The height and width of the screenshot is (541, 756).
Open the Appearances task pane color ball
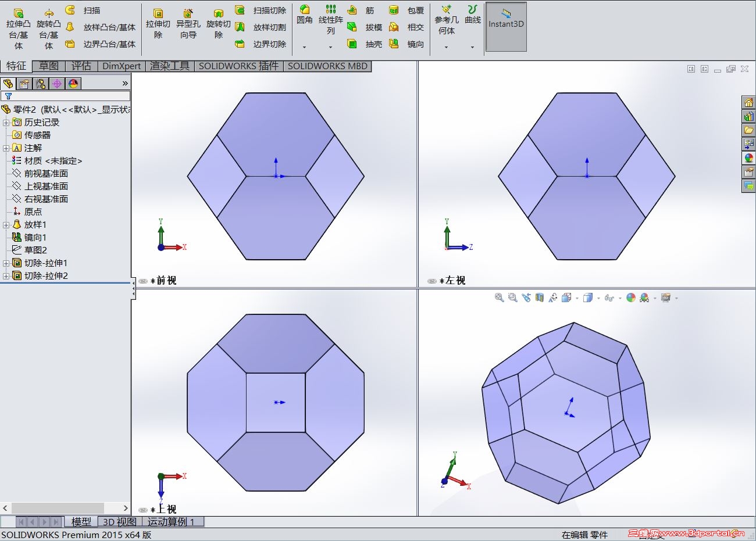(748, 158)
